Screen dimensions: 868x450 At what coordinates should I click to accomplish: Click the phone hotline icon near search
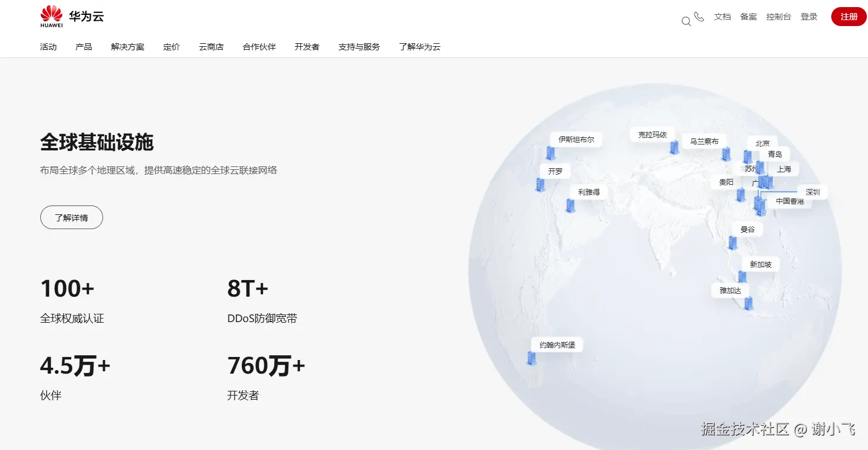tap(699, 18)
